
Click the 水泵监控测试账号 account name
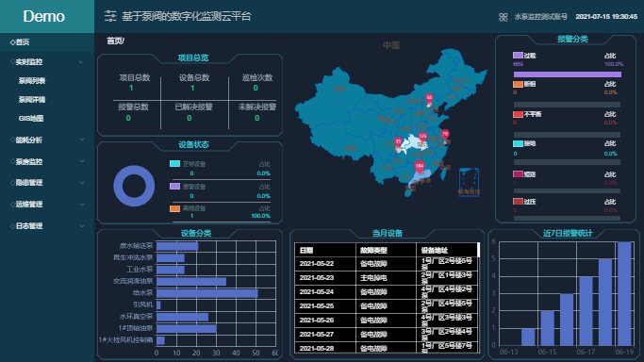point(540,17)
